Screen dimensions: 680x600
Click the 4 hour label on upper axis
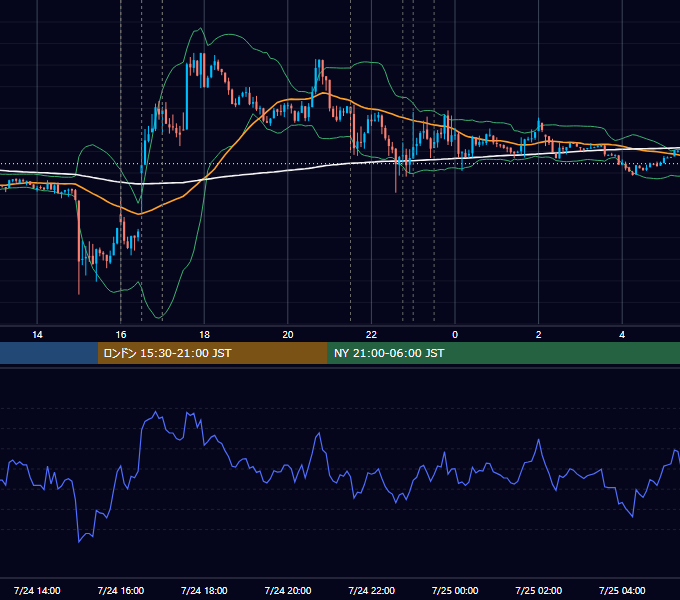(622, 335)
